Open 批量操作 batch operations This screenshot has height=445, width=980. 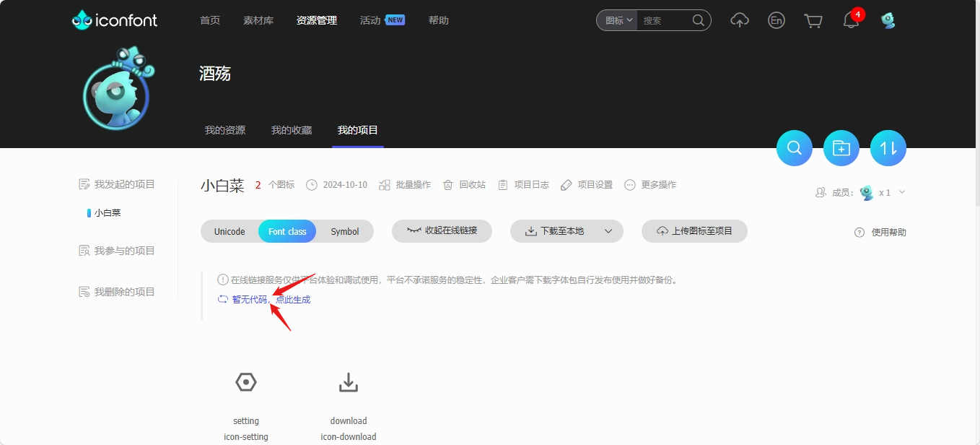(x=410, y=184)
